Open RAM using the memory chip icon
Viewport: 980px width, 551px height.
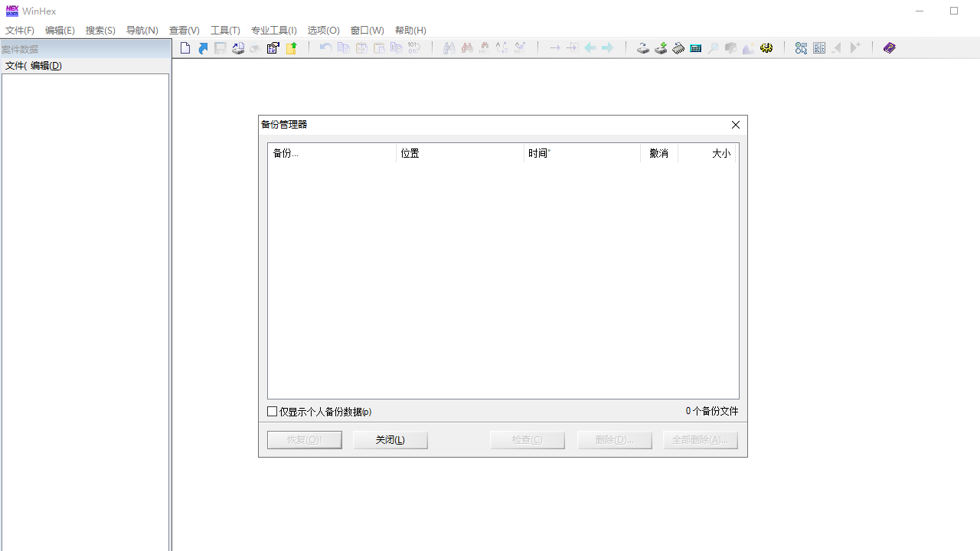click(x=678, y=47)
